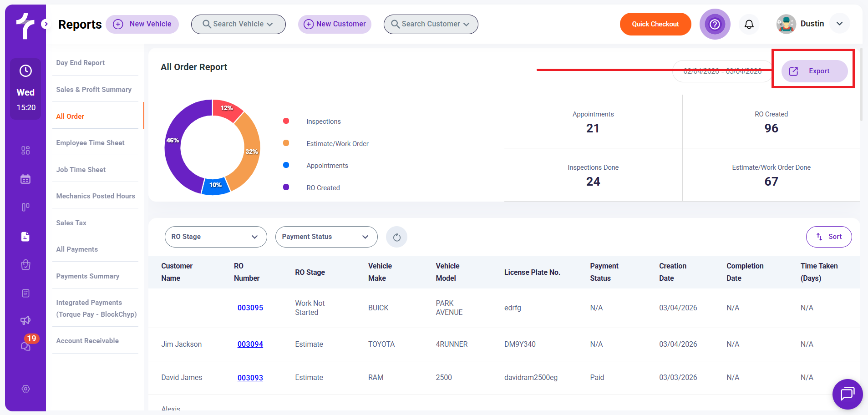Expand the Dustin user account menu
Viewport: 868px width, 415px height.
coord(839,24)
